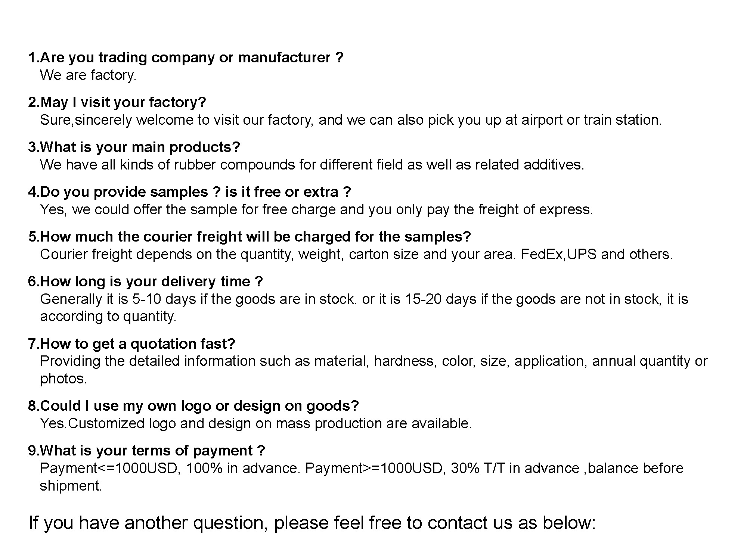Click the courier freight question heading
The image size is (747, 560).
coord(249,237)
